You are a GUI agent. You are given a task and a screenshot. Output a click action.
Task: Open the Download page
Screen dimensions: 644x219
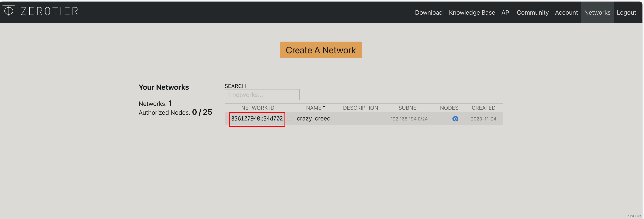point(429,13)
